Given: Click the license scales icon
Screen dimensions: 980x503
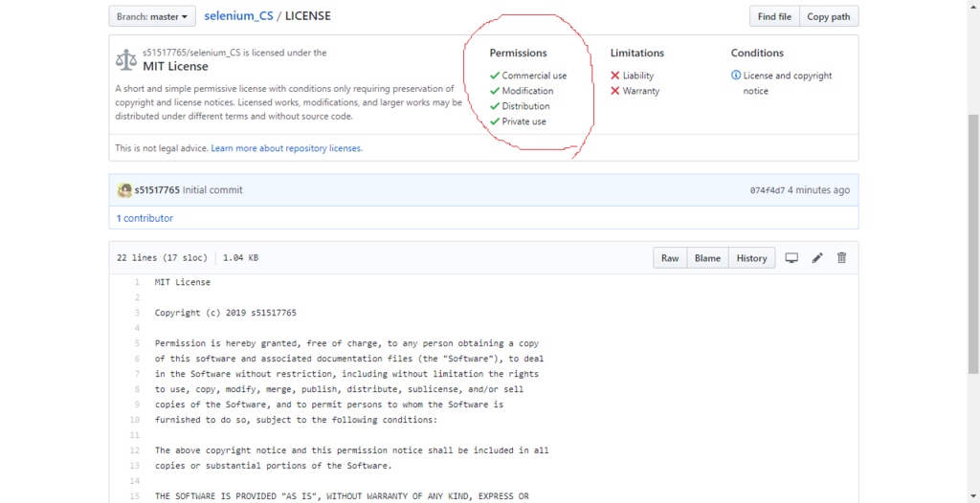Looking at the screenshot, I should [126, 60].
